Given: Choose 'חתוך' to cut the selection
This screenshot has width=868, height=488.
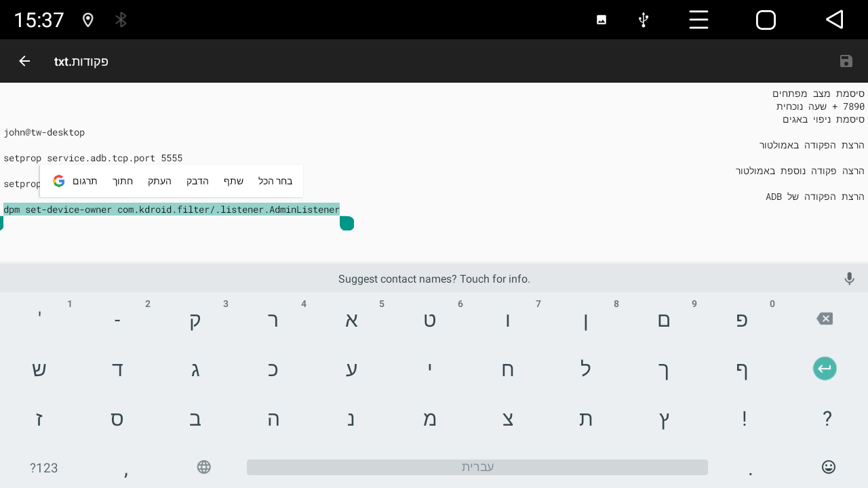Looking at the screenshot, I should click(123, 181).
